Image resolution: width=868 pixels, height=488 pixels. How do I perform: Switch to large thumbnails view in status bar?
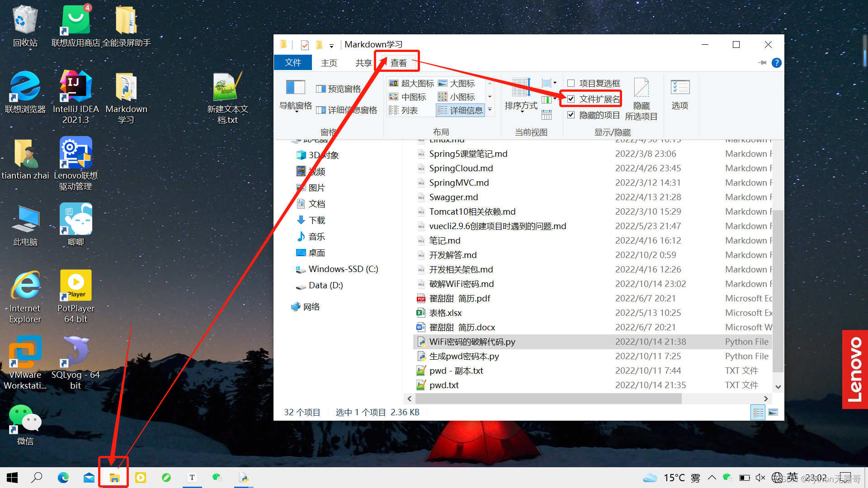(x=773, y=412)
